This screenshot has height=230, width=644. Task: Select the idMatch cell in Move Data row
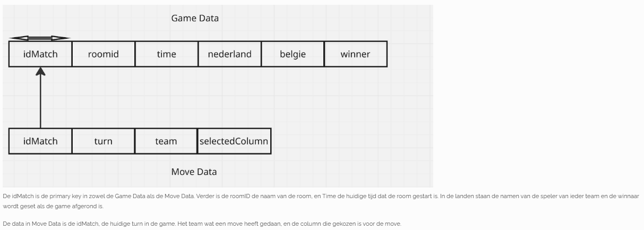40,141
